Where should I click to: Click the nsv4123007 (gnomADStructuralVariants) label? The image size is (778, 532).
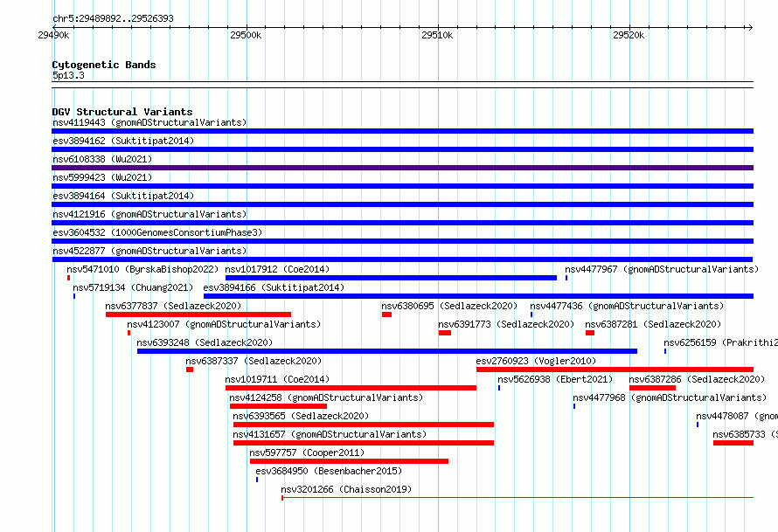click(x=224, y=324)
